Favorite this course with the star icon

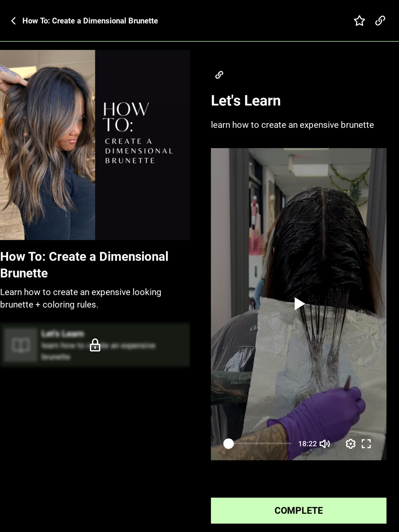tap(359, 21)
